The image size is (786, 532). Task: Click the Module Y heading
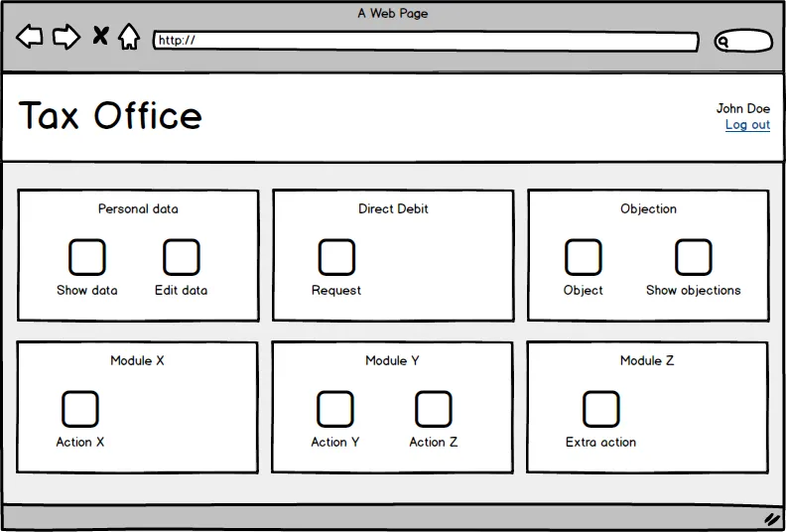(392, 360)
